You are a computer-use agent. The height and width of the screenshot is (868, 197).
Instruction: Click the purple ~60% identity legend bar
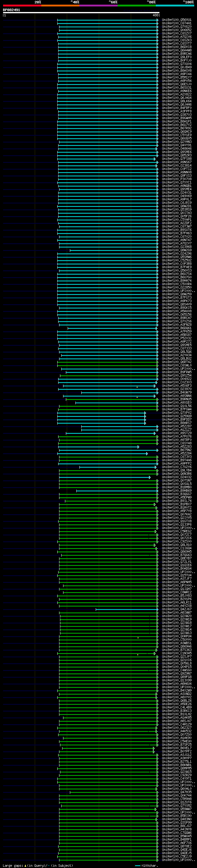(x=98, y=6)
